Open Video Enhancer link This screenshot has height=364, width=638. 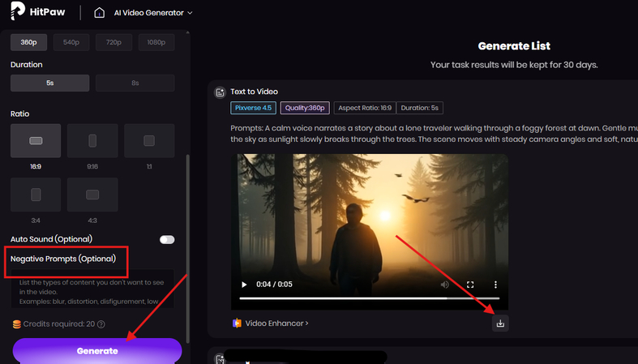276,323
